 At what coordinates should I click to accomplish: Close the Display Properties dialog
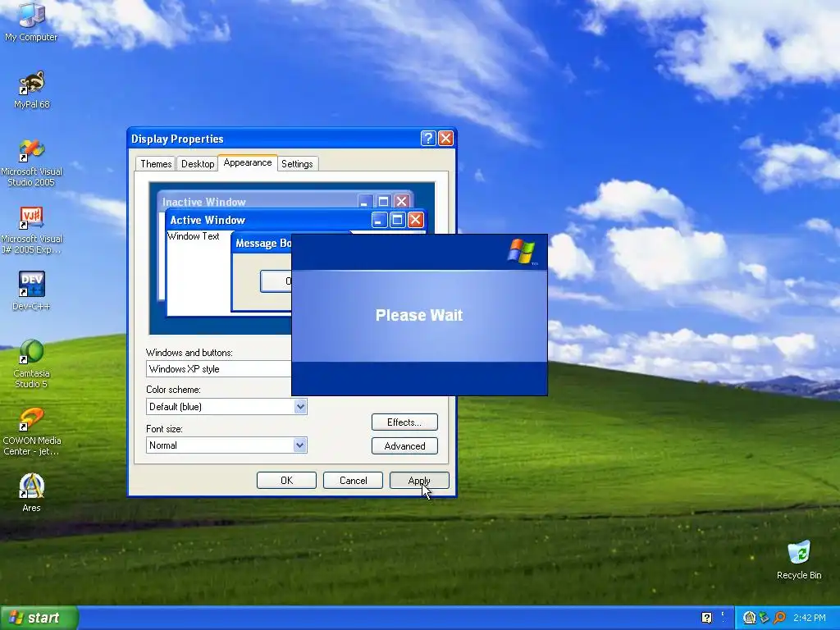(x=445, y=138)
